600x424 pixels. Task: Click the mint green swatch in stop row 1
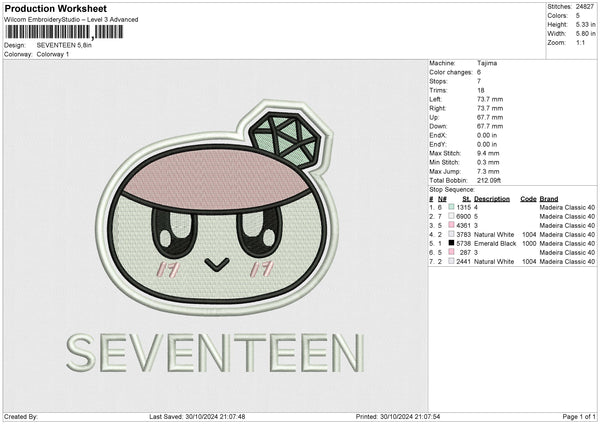452,207
